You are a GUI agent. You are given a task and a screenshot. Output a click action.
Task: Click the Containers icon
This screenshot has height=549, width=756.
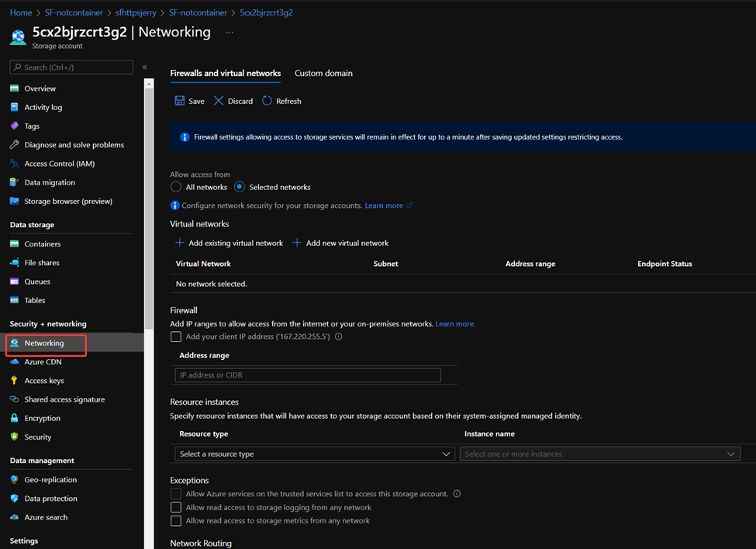coord(15,244)
